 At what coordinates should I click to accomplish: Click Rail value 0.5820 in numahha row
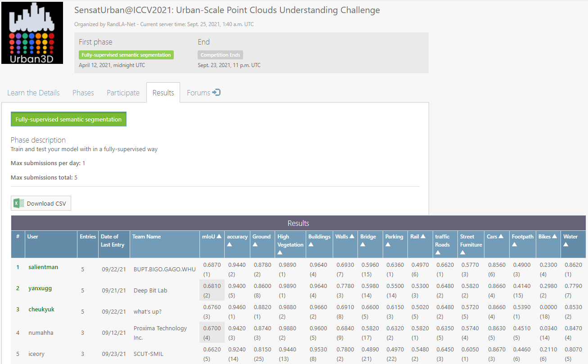click(420, 328)
